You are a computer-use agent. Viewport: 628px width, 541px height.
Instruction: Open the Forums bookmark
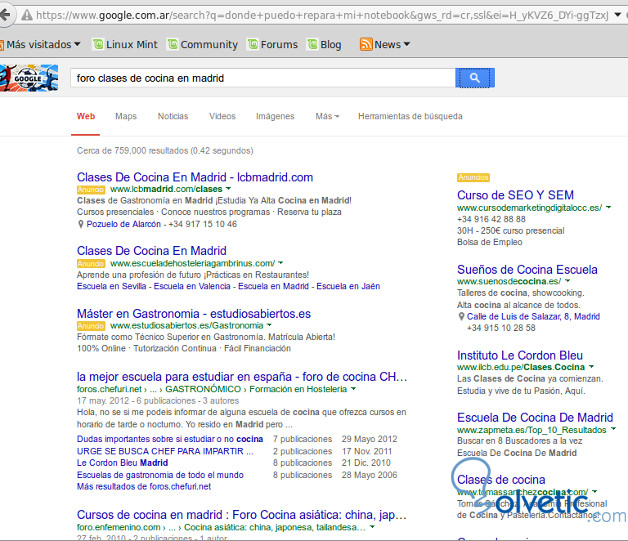[x=273, y=44]
